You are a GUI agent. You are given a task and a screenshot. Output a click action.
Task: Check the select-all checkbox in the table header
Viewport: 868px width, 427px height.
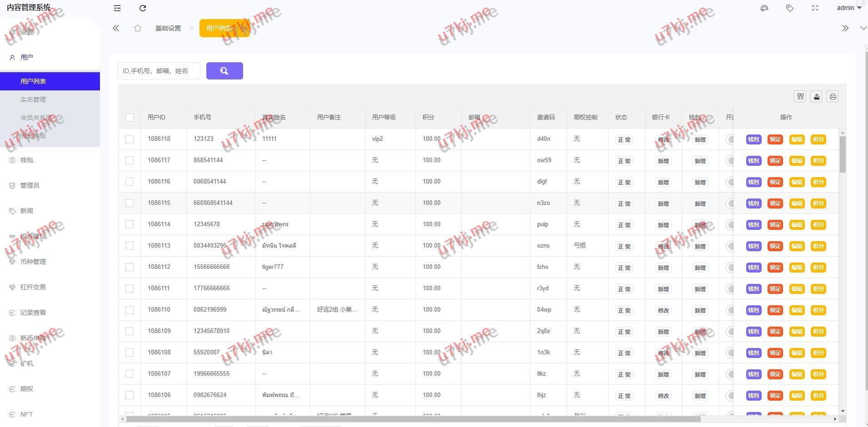[130, 118]
